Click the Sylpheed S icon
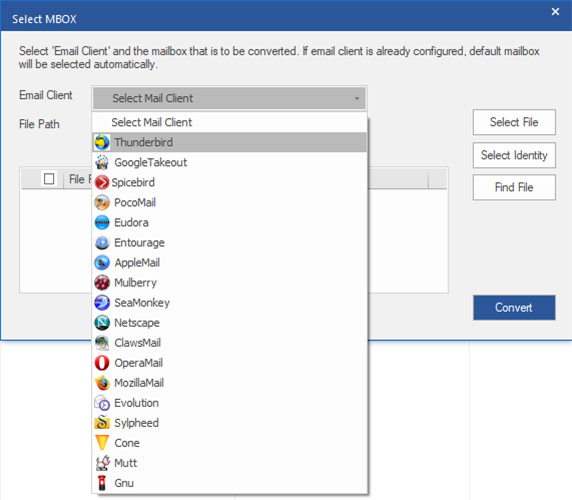The width and height of the screenshot is (572, 500). [x=102, y=423]
